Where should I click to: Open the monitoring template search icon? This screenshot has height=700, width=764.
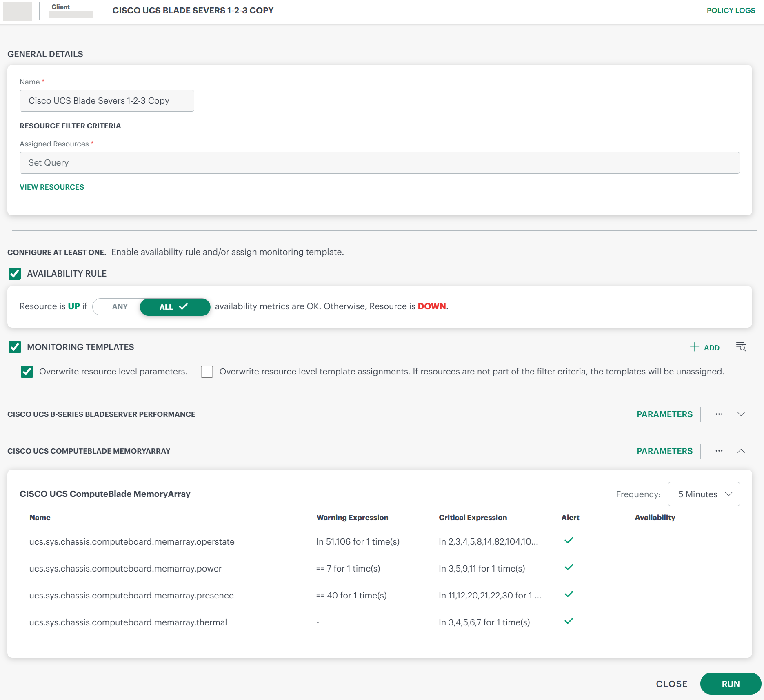[x=740, y=347]
